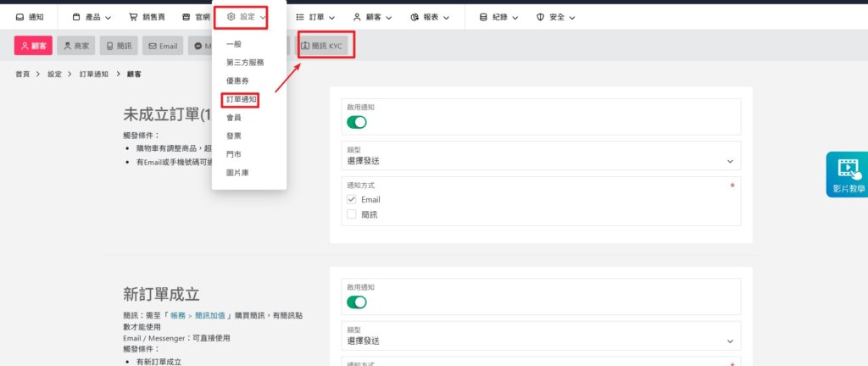868x366 pixels.
Task: Open the 簡訊加值 link
Action: tap(212, 314)
